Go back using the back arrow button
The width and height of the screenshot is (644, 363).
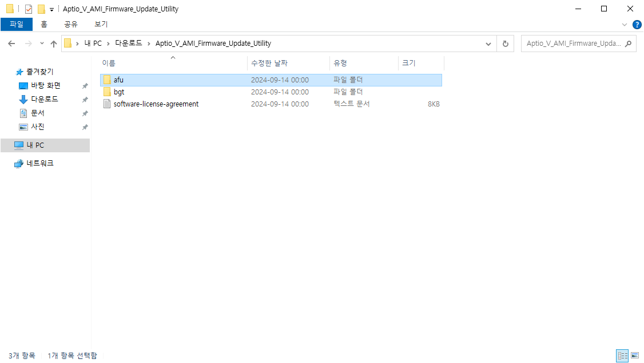pos(11,43)
